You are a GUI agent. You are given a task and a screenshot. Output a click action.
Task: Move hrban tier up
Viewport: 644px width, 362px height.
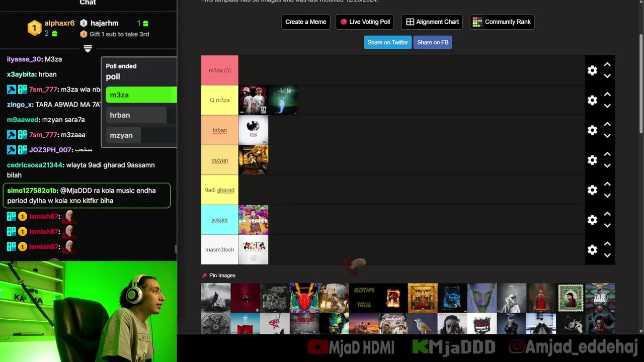coord(607,124)
